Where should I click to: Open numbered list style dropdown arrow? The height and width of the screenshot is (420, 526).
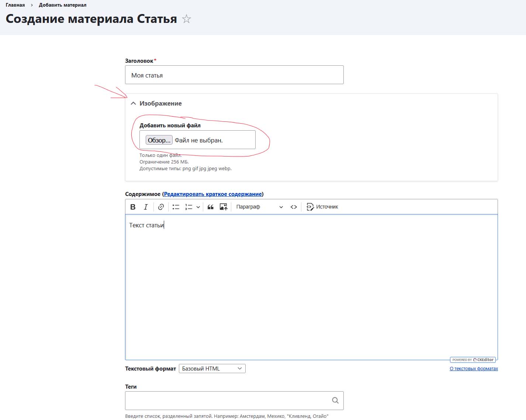coord(198,207)
